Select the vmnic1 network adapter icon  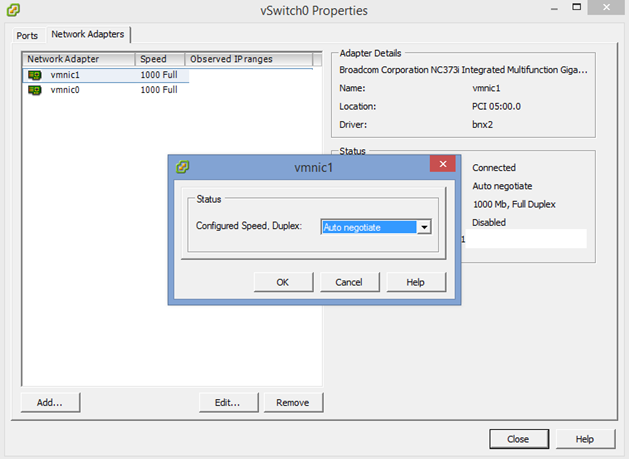click(34, 75)
